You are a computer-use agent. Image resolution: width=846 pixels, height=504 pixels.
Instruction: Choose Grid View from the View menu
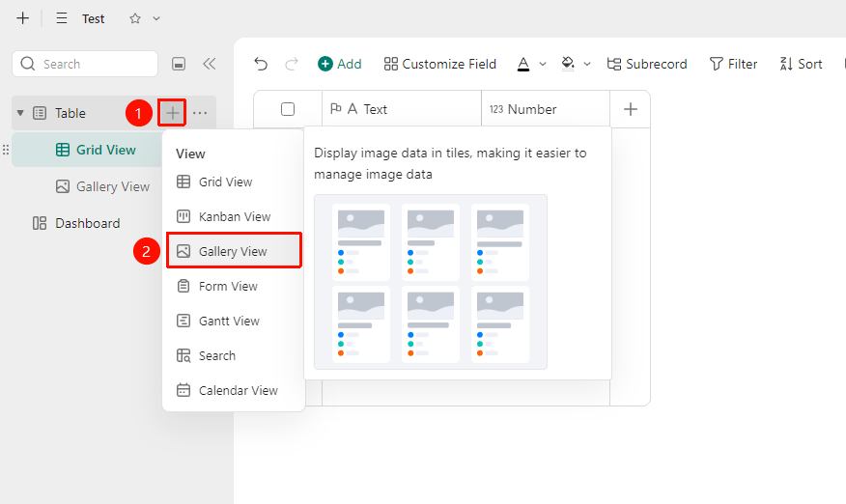point(234,182)
